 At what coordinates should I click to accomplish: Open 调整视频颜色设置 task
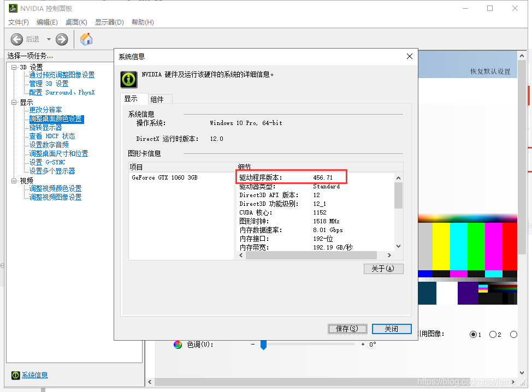coord(55,188)
